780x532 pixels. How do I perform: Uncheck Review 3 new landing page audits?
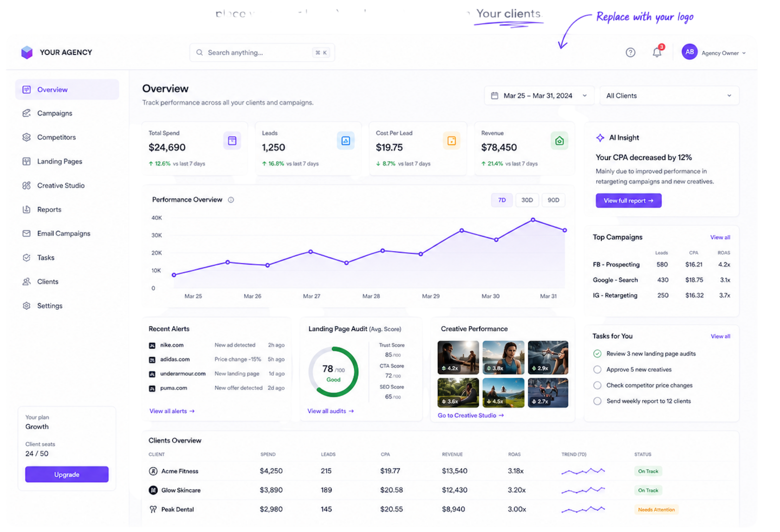pos(597,354)
